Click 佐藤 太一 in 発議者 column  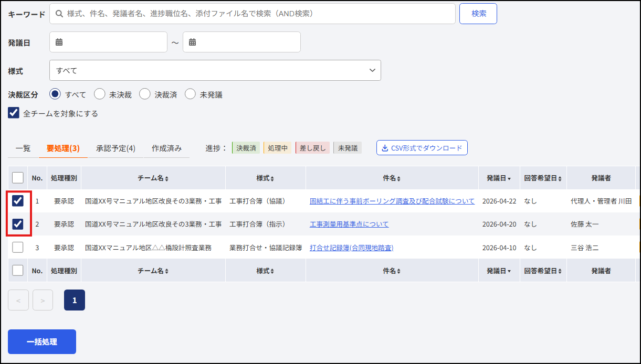click(585, 224)
